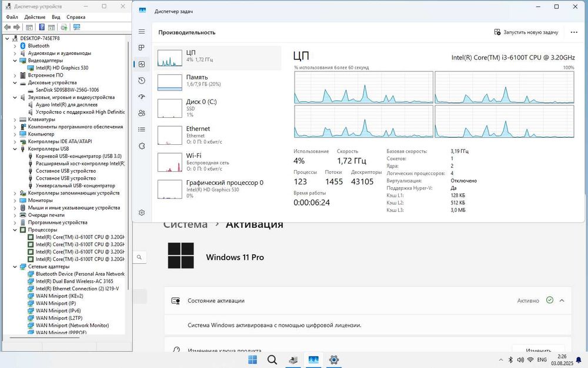Select SanDisk SD9SB8W-256G-1006 drive
Image resolution: width=588 pixels, height=368 pixels.
(67, 90)
